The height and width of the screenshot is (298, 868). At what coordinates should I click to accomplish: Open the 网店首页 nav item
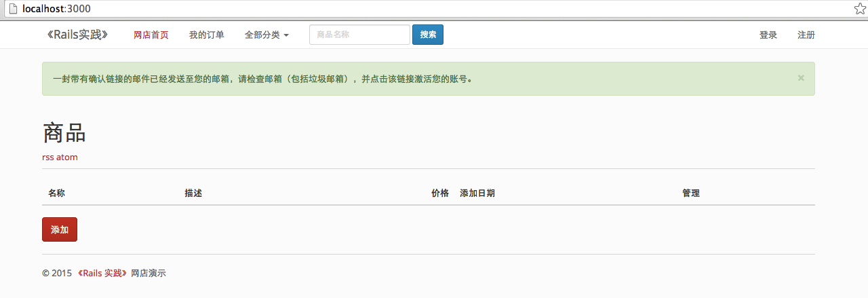point(151,35)
